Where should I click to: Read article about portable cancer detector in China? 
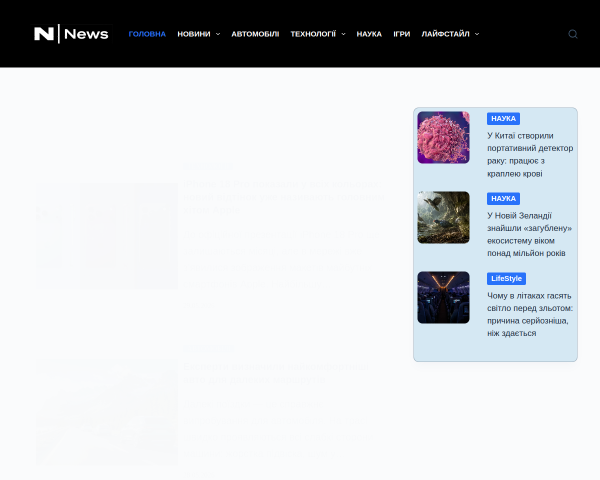tap(530, 155)
